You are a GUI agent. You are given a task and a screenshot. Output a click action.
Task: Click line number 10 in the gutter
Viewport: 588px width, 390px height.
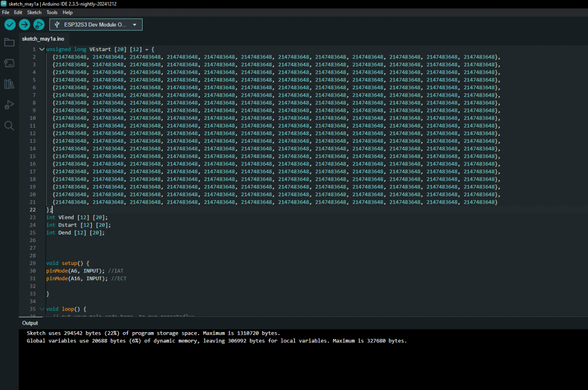pyautogui.click(x=32, y=118)
